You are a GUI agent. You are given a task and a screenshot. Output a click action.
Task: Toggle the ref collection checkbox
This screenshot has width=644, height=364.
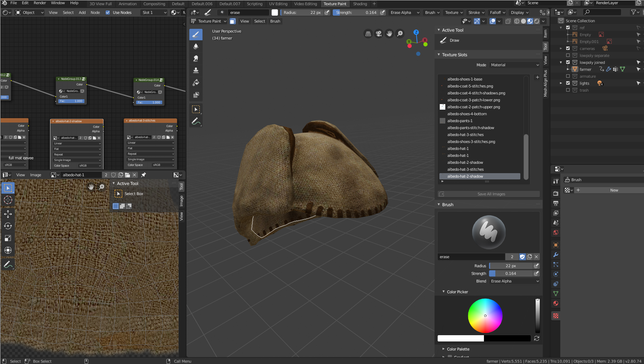(568, 28)
